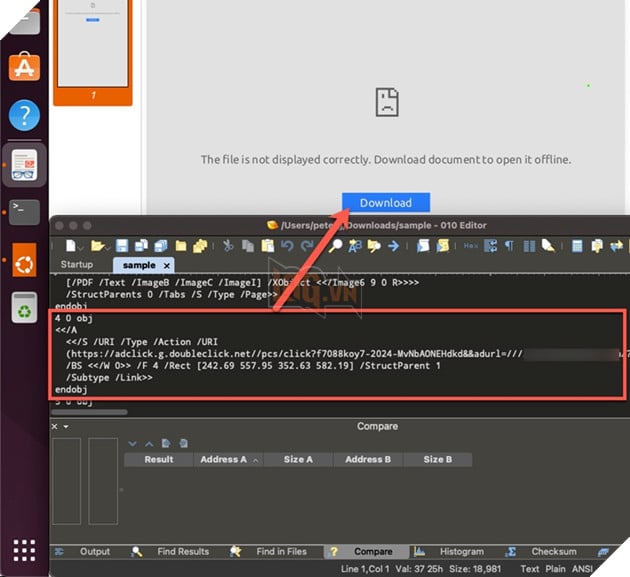This screenshot has height=577, width=630.
Task: Click the highlighter marker icon
Action: (548, 246)
